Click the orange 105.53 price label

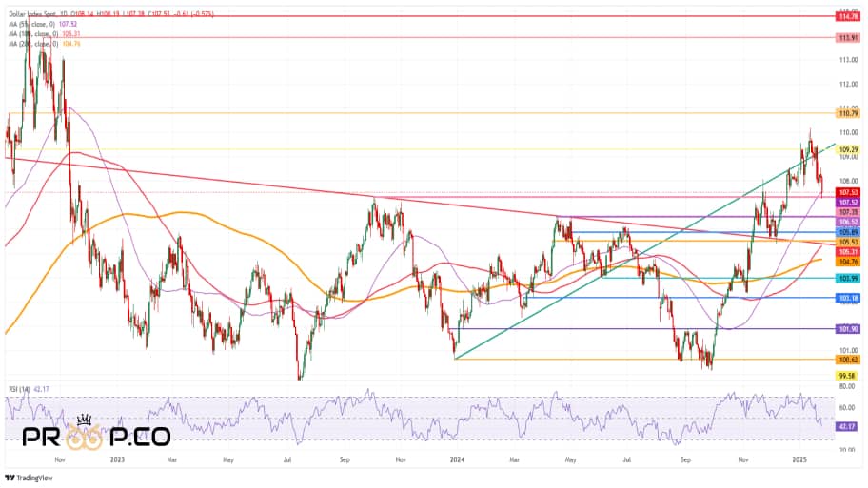coord(848,243)
